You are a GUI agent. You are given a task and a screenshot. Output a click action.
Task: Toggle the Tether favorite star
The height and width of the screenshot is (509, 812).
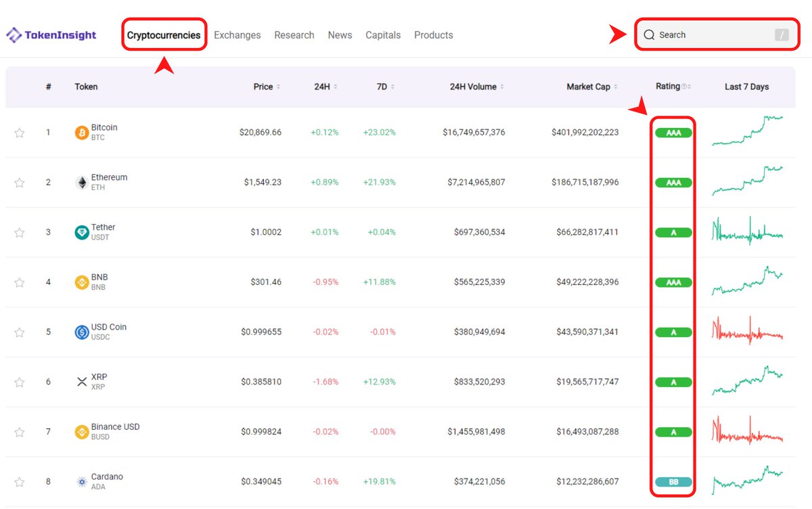(20, 233)
